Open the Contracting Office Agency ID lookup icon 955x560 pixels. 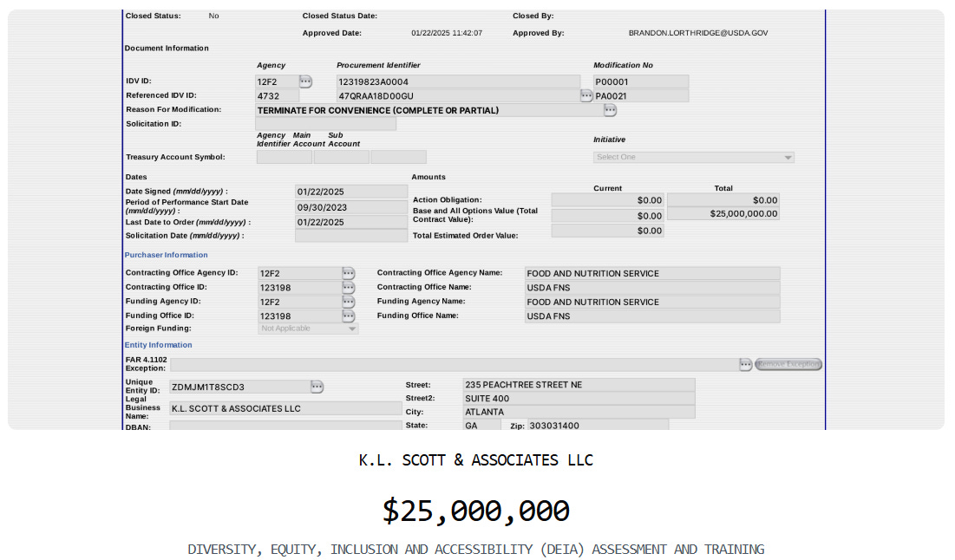pos(348,272)
